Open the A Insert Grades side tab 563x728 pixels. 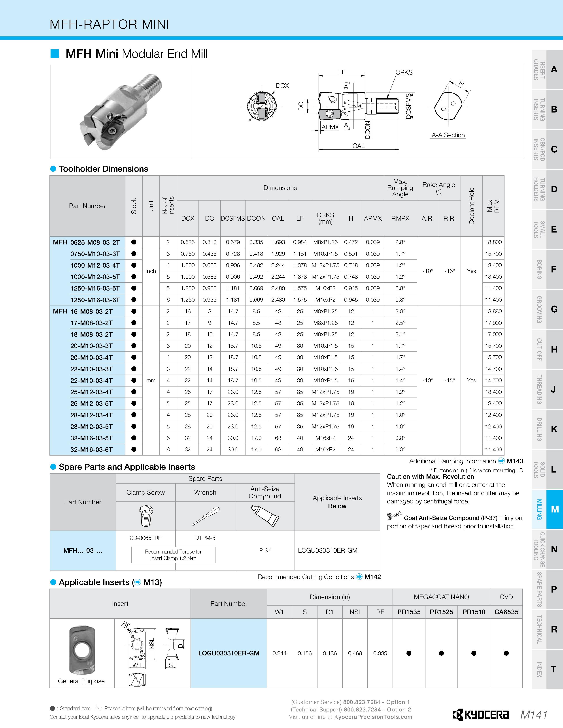tap(547, 69)
